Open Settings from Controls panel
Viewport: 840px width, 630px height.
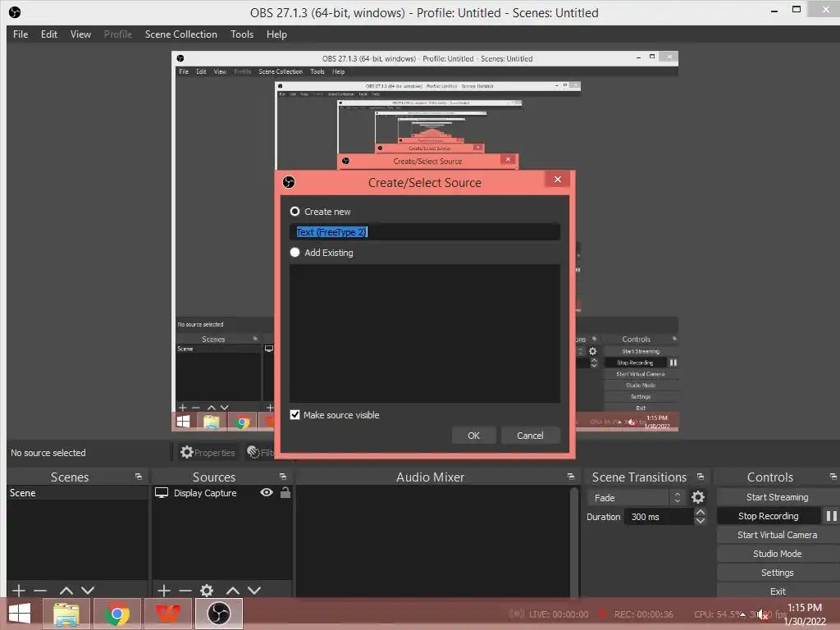[x=777, y=573]
